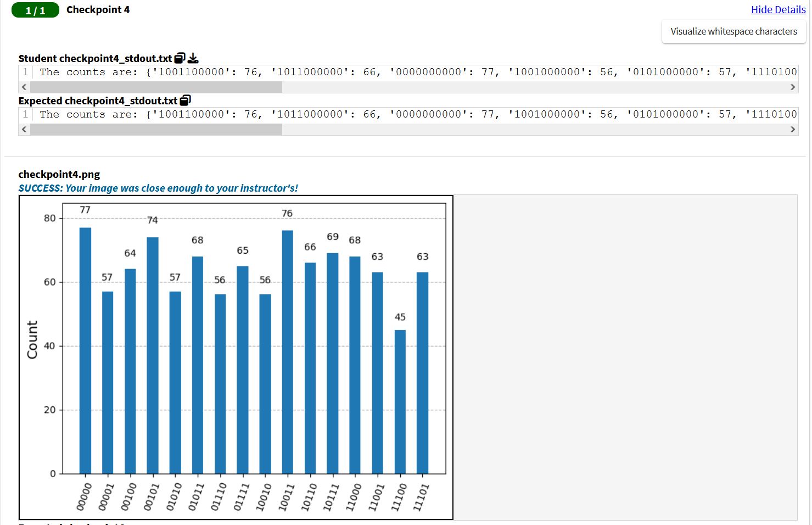Copy expected checkpoint4_stdout.txt contents icon

click(x=186, y=100)
